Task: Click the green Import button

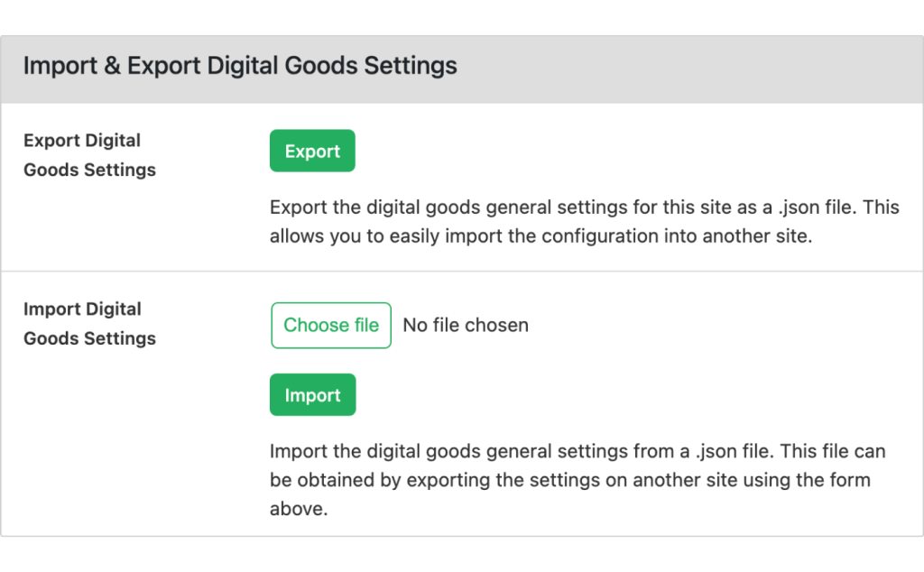Action: 313,394
